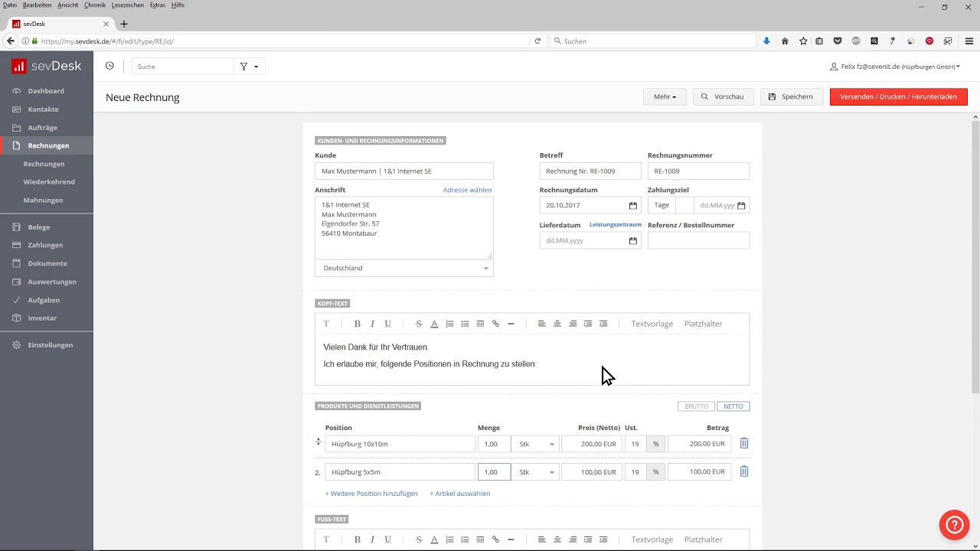Click Versenden / Drucken / Herunterladen
The image size is (980, 551).
898,96
